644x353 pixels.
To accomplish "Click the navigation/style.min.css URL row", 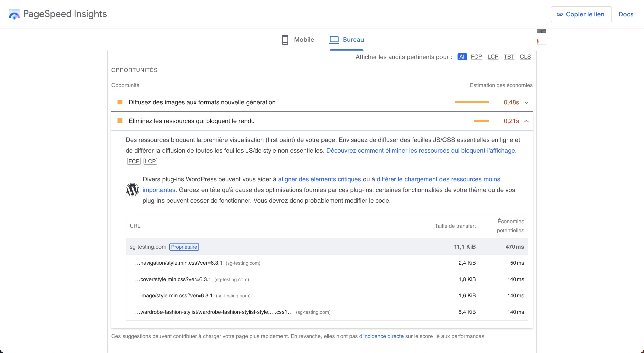I will pos(327,263).
